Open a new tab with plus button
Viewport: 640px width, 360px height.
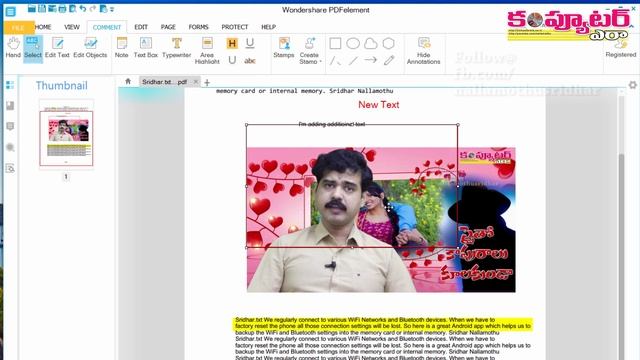[x=207, y=82]
